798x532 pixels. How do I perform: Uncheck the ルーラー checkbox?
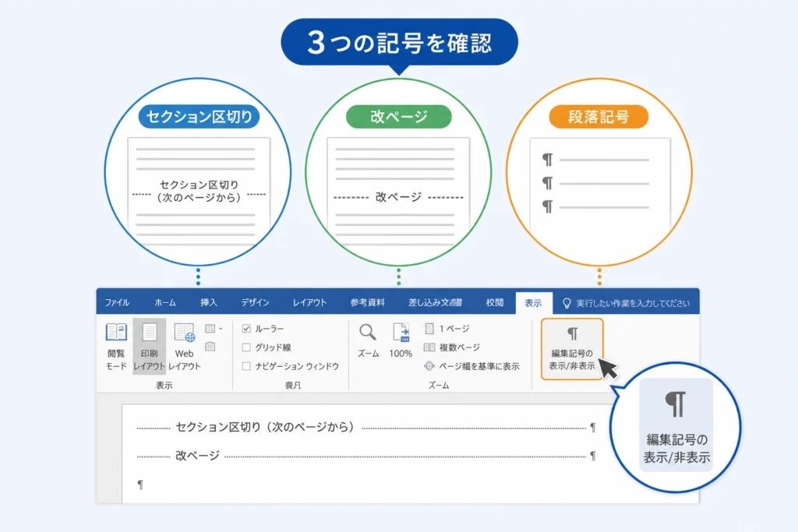(x=246, y=329)
